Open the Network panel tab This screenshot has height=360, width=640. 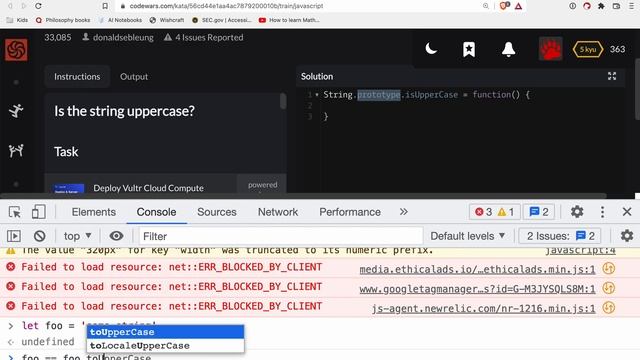pos(278,212)
